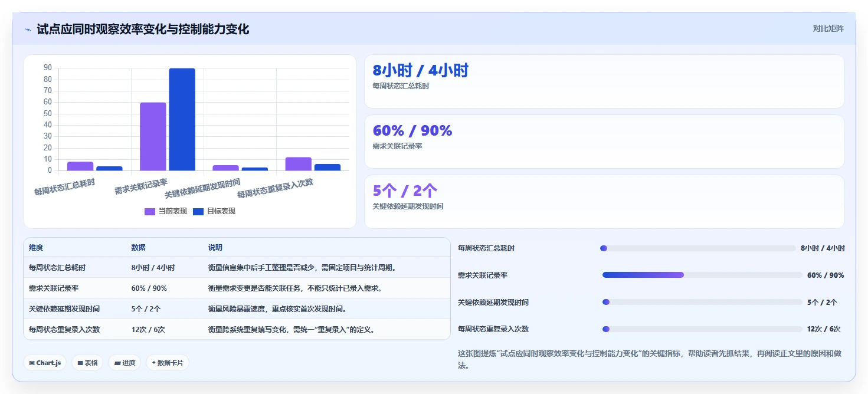
Task: Click progress row label 每周状态汇总耗时
Action: pos(486,248)
